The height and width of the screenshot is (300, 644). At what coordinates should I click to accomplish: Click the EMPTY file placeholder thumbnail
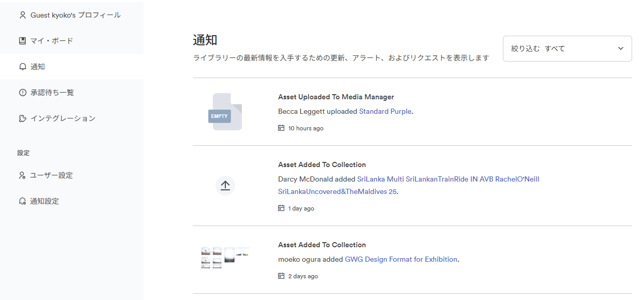click(x=225, y=112)
